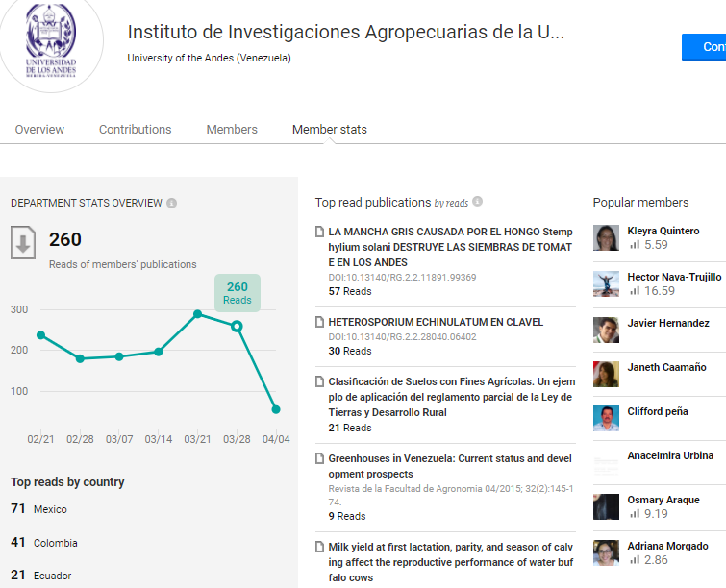
Task: Click the document icon for Heterosporium Echinulatum
Action: (319, 322)
